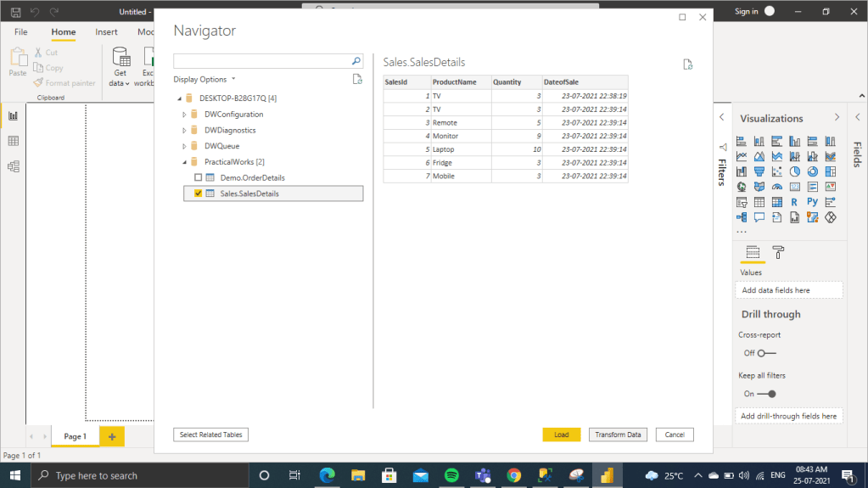Choose the R script visual icon
The width and height of the screenshot is (868, 488).
pos(794,202)
